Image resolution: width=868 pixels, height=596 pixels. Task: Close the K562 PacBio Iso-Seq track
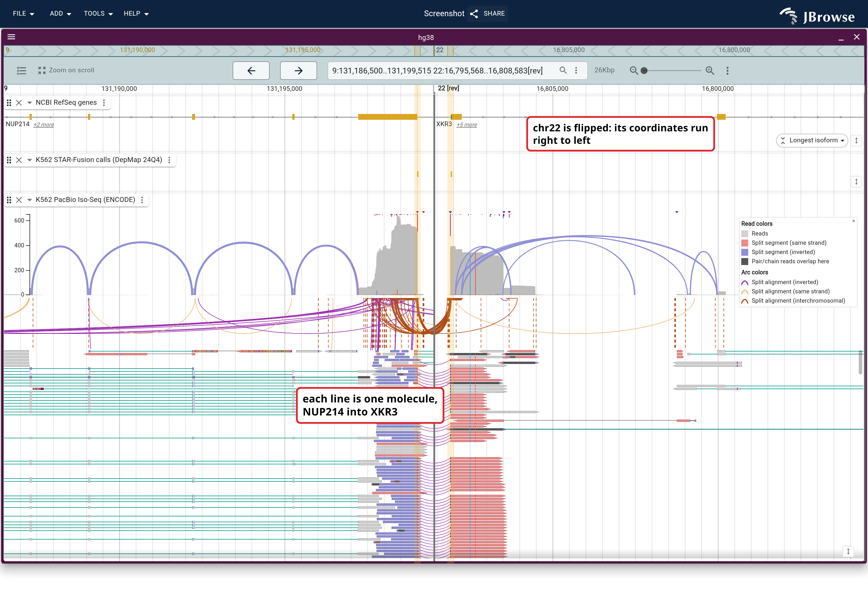click(19, 200)
